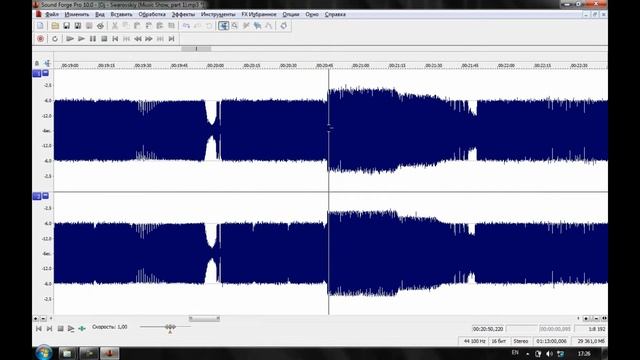Stop playback in top transport bar
640x360 pixels.
[x=104, y=39]
